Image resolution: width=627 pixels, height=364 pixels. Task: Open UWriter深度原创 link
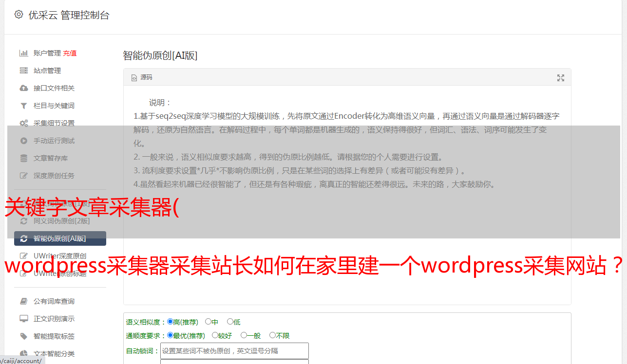pyautogui.click(x=60, y=256)
